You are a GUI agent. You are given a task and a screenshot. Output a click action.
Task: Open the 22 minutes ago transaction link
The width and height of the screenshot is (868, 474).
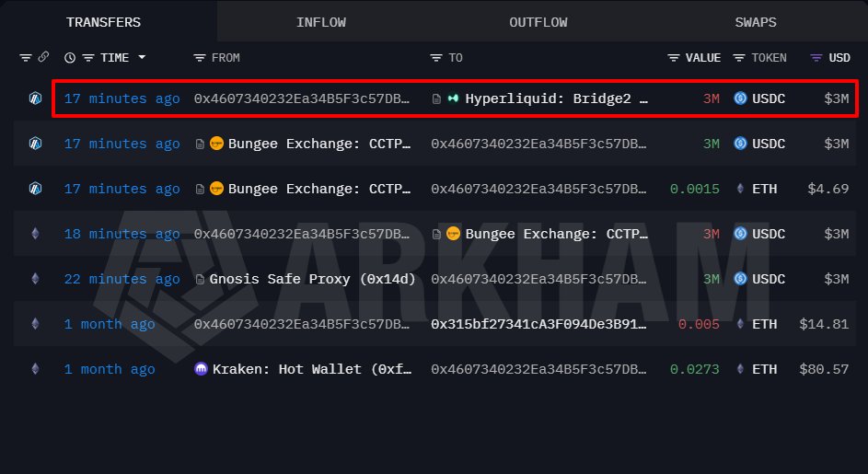coord(122,279)
